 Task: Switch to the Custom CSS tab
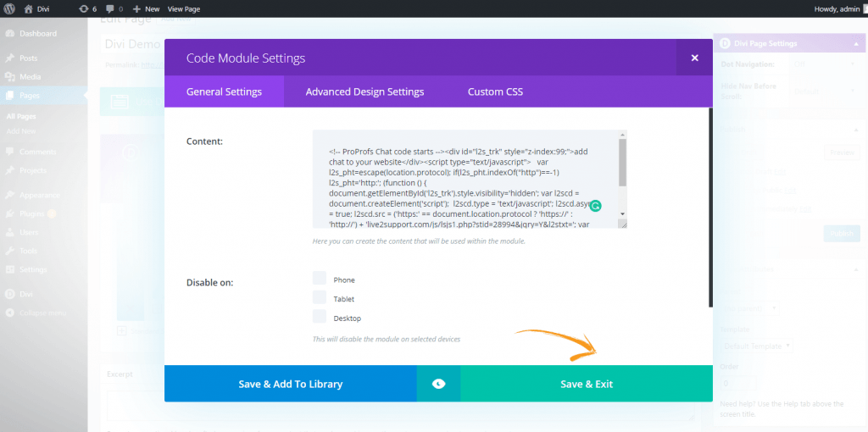pos(495,91)
